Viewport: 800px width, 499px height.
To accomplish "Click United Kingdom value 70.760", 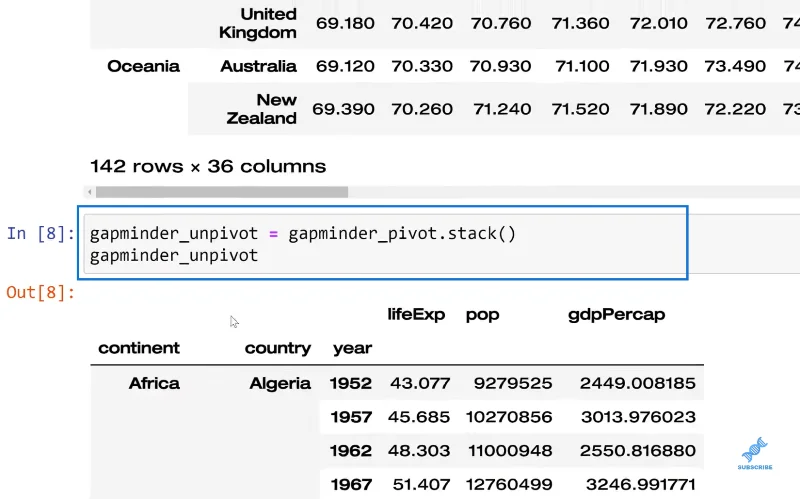I will coord(501,23).
